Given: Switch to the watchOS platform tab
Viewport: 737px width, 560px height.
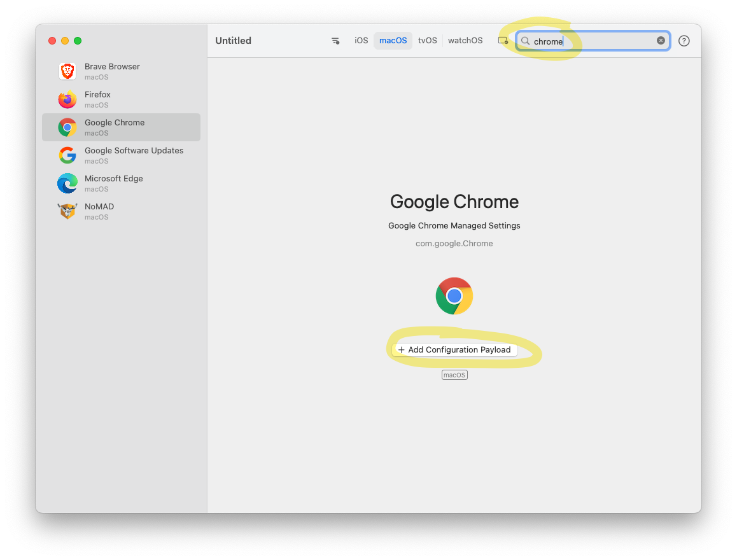Looking at the screenshot, I should point(465,41).
